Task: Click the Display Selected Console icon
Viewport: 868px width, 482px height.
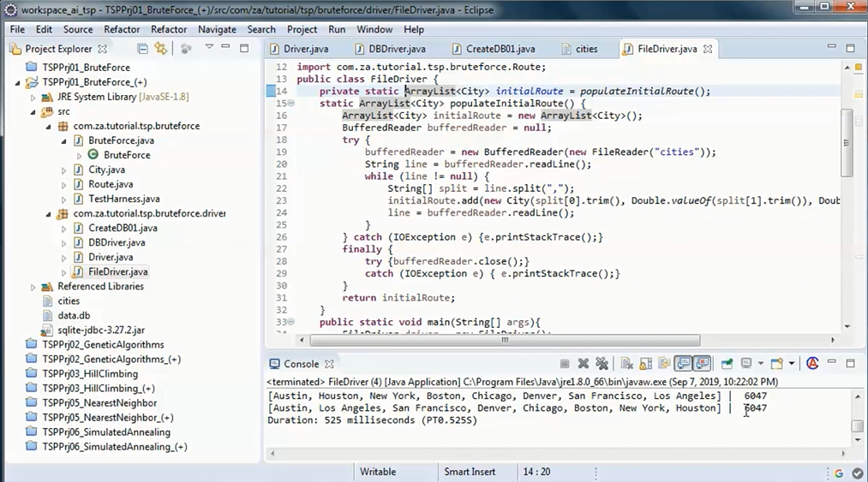Action: coord(746,364)
